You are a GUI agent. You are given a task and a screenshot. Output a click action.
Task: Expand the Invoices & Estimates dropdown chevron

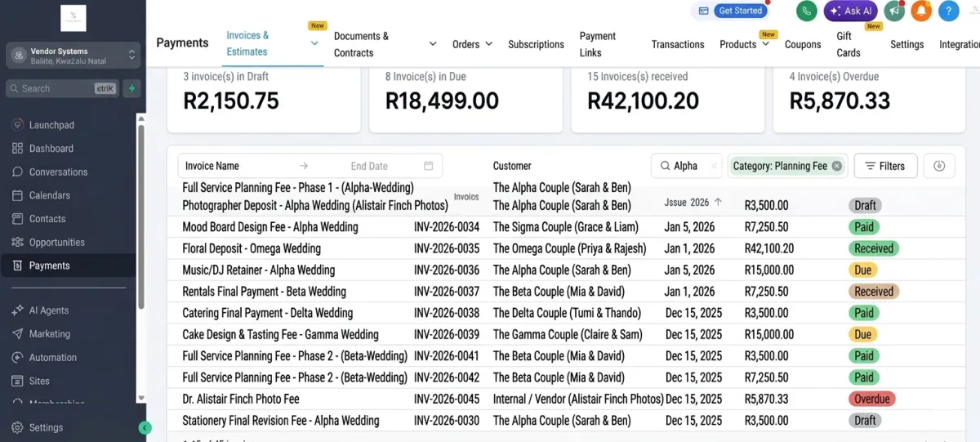coord(314,43)
